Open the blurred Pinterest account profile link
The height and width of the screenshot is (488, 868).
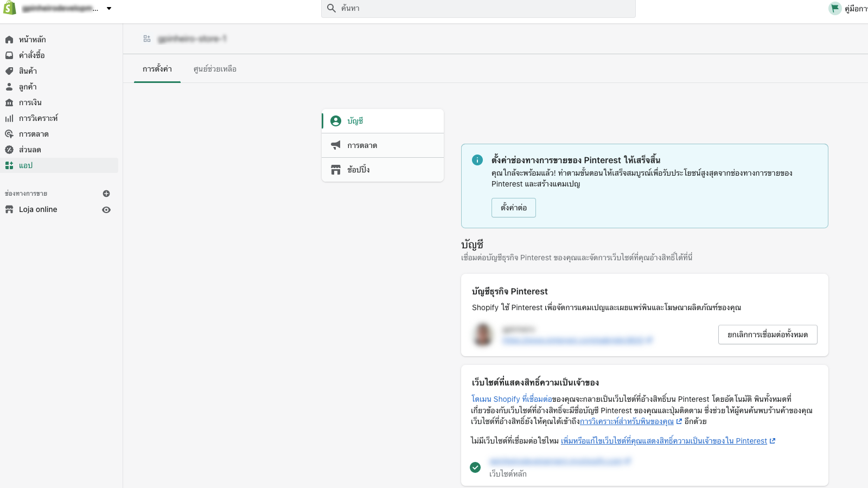click(x=577, y=341)
